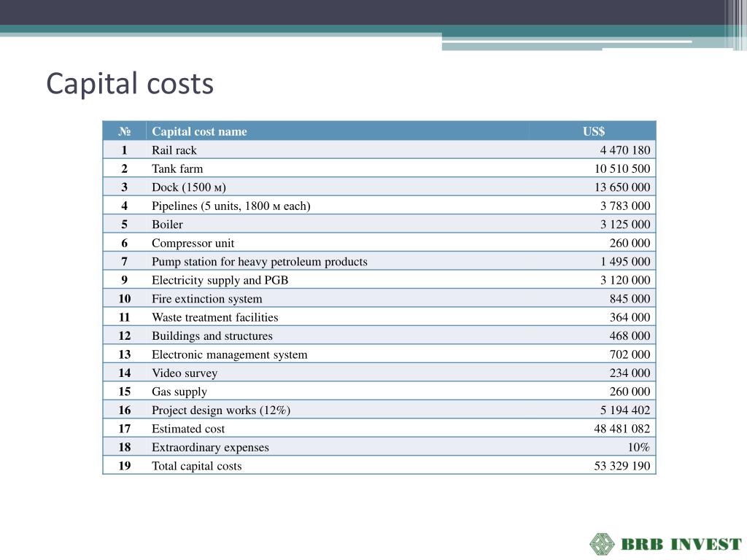Click the value '48 481 082'
Image resolution: width=747 pixels, height=560 pixels.
pyautogui.click(x=622, y=429)
